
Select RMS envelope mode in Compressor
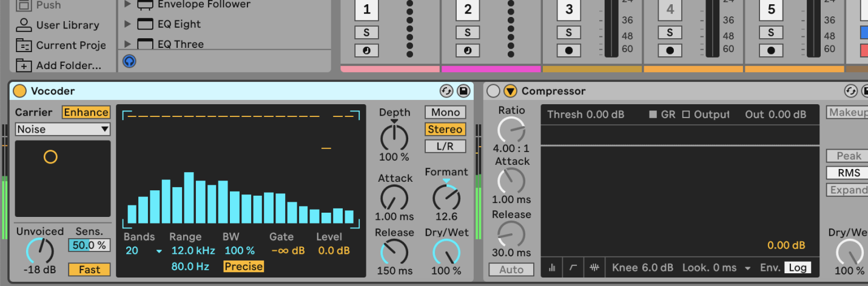click(x=847, y=173)
